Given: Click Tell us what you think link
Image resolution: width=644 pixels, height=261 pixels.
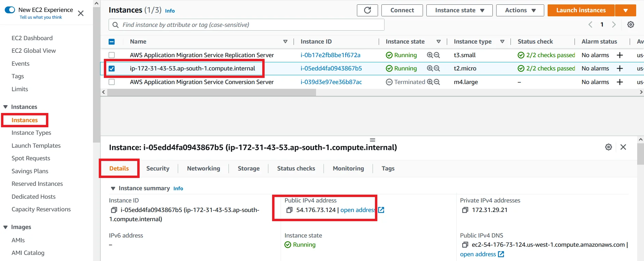Looking at the screenshot, I should coord(41,17).
